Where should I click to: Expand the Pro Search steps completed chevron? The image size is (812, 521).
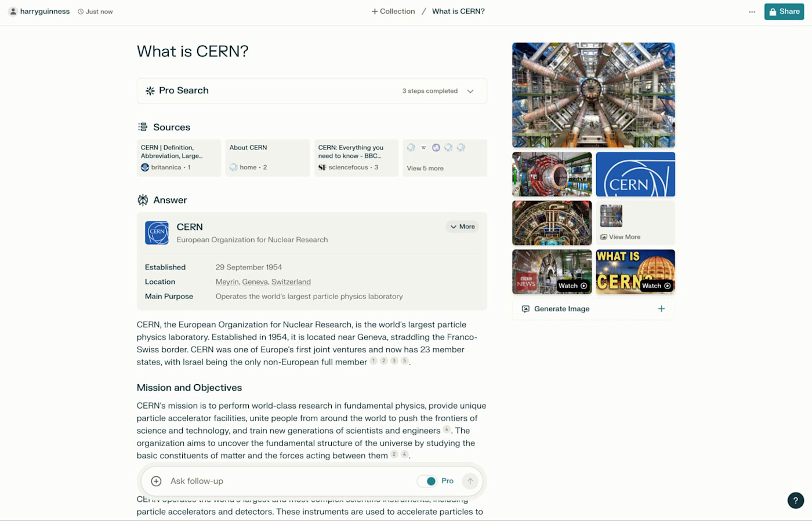tap(470, 91)
